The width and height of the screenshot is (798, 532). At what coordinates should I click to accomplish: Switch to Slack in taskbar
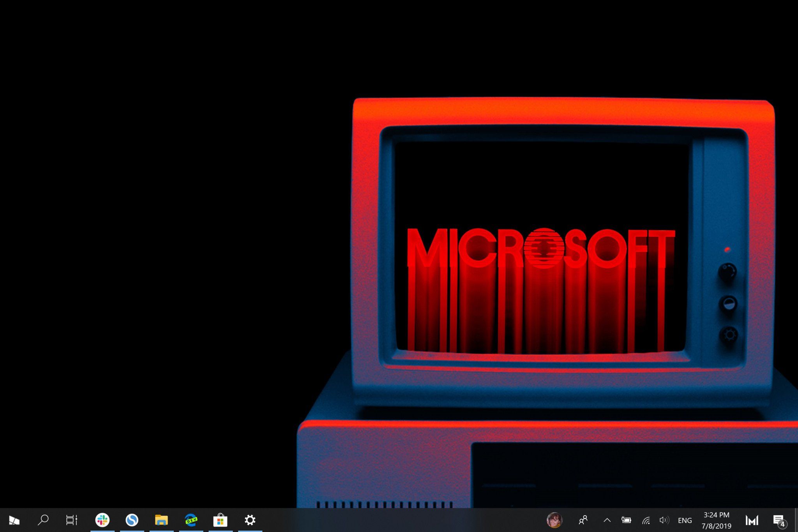click(x=102, y=520)
